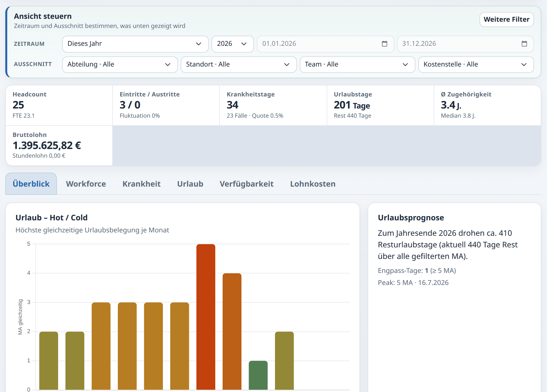Click the Krankheitstage card showing 34

pyautogui.click(x=273, y=105)
